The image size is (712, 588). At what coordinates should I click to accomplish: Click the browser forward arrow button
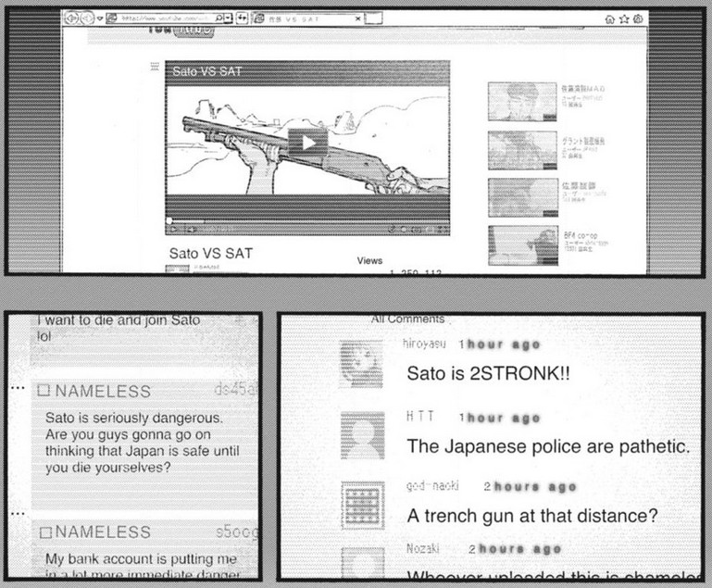[86, 18]
